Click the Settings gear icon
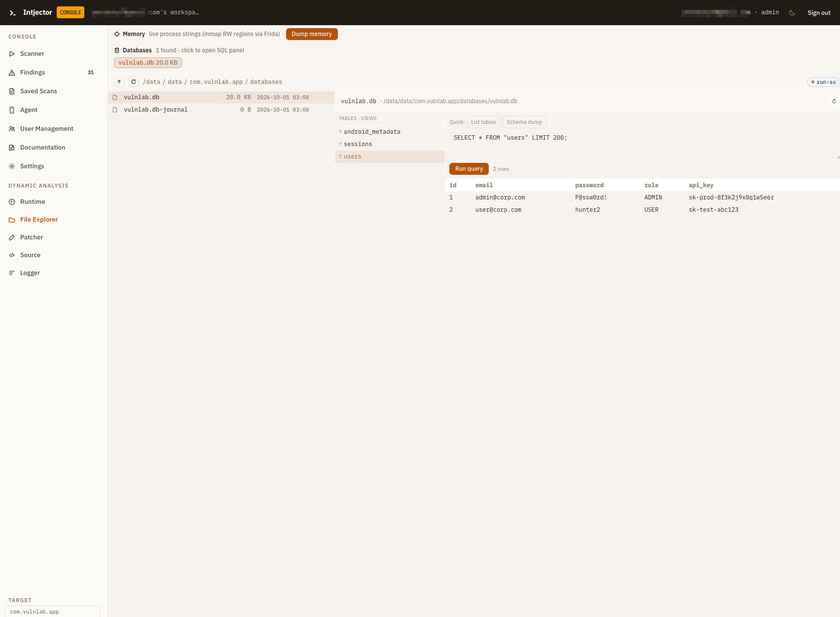 (x=12, y=166)
